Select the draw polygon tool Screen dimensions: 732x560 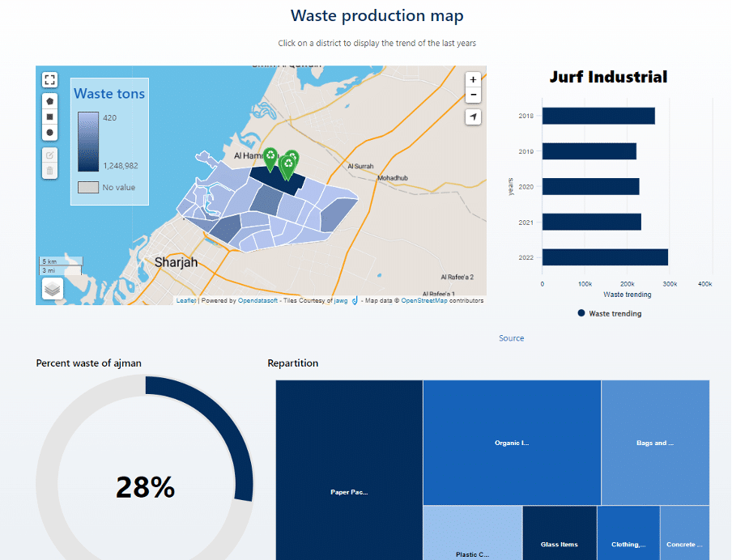(x=50, y=102)
